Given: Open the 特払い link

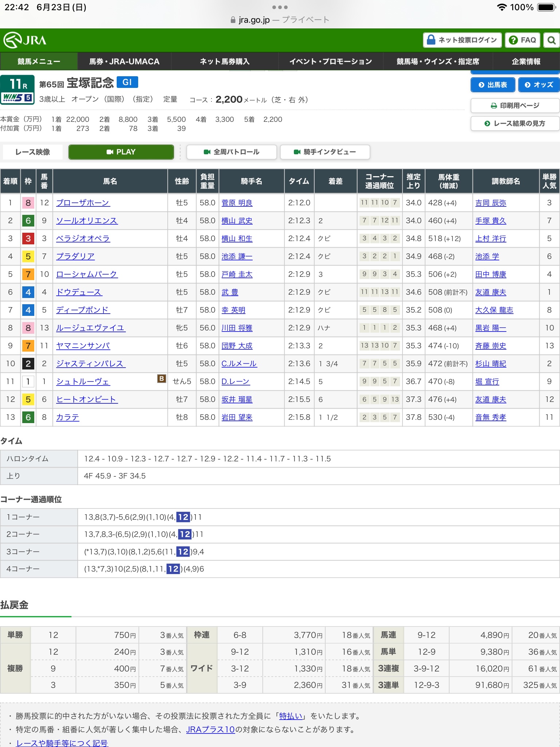Looking at the screenshot, I should click(291, 716).
